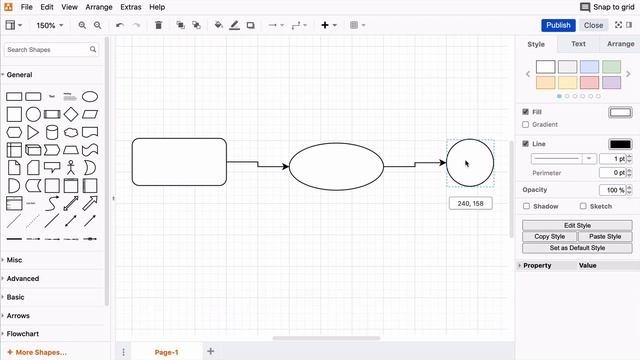Enable the Sketch checkbox

[x=583, y=206]
